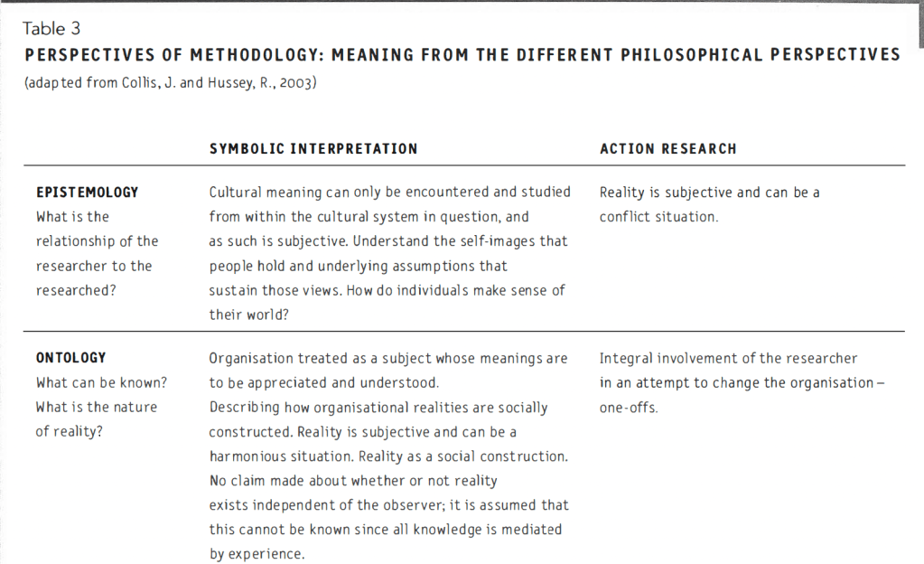The width and height of the screenshot is (924, 564).
Task: Click the text "Integral involvement of the researcher"
Action: pos(728,358)
